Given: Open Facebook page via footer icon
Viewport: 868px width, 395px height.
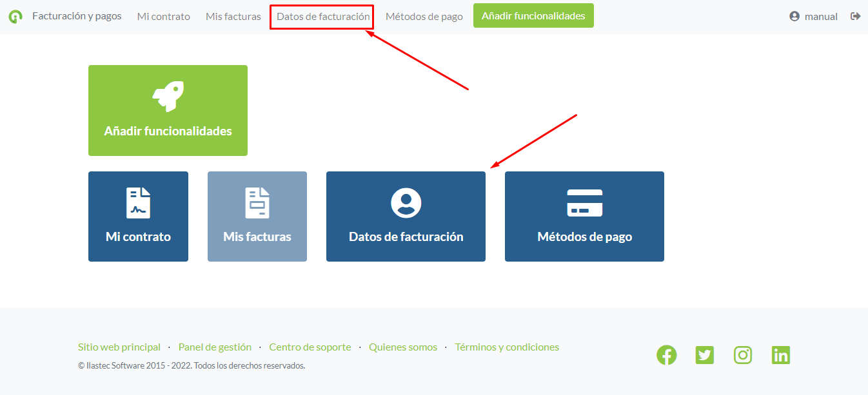Looking at the screenshot, I should 666,355.
